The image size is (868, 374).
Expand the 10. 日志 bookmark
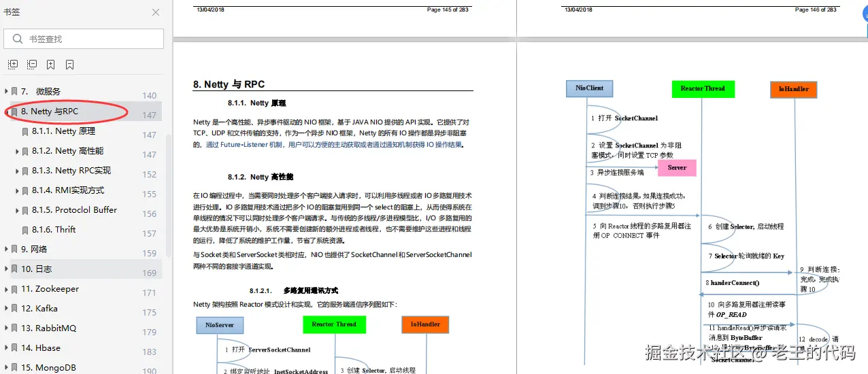pos(6,269)
